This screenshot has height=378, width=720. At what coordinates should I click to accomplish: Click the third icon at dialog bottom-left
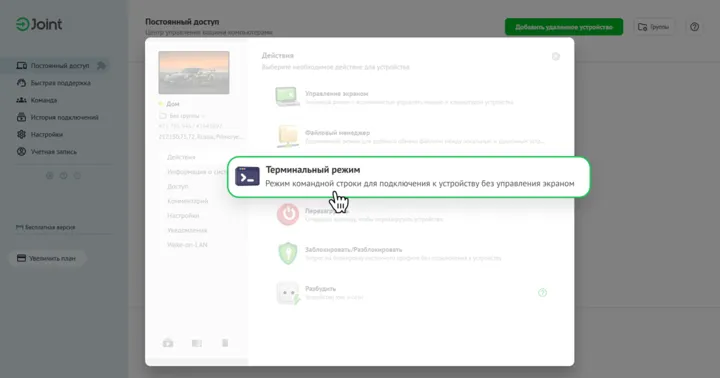[225, 343]
